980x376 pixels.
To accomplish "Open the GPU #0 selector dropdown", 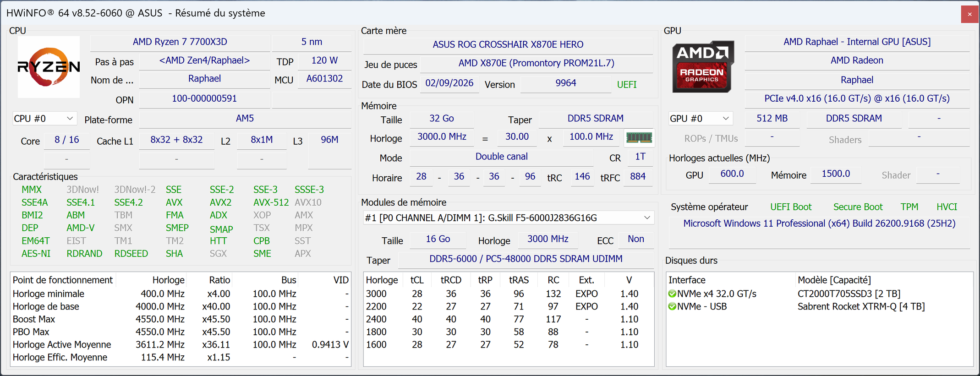I will point(700,119).
